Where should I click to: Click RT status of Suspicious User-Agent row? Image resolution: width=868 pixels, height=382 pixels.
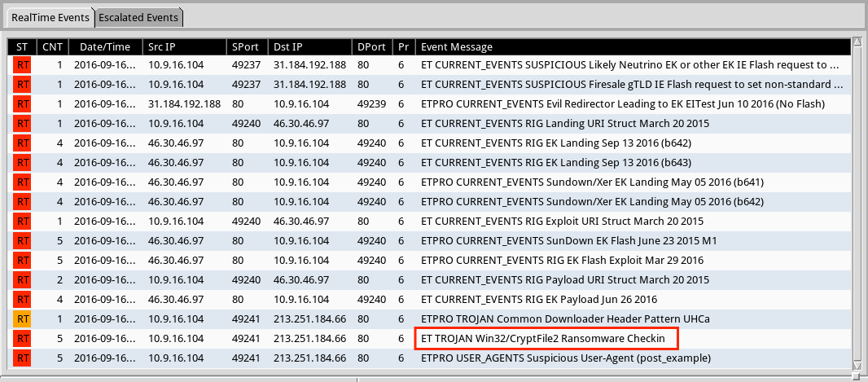point(23,358)
